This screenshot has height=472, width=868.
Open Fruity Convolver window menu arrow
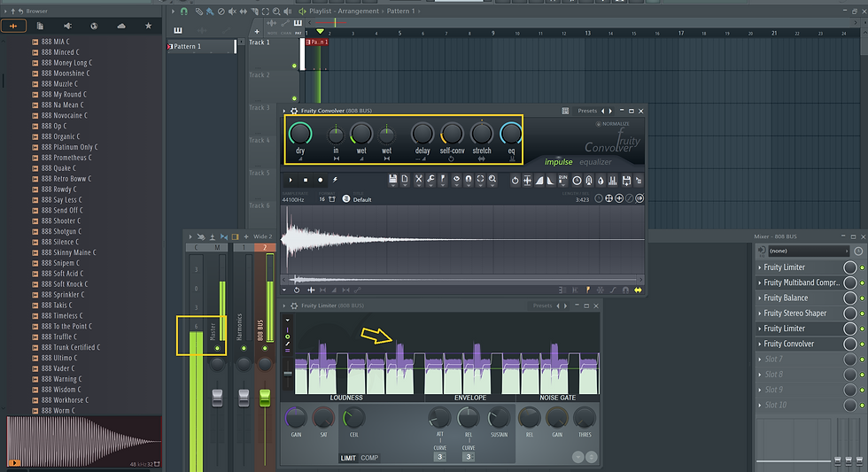[284, 111]
